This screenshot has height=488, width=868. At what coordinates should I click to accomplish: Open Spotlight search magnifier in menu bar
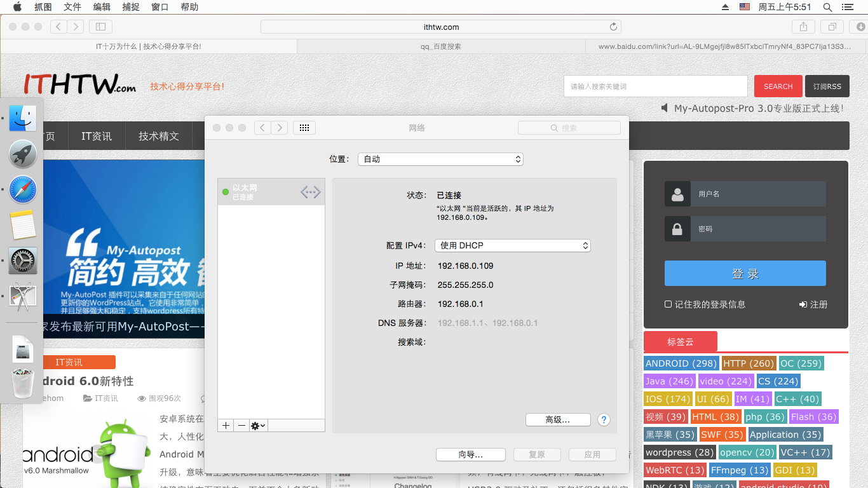(x=827, y=7)
